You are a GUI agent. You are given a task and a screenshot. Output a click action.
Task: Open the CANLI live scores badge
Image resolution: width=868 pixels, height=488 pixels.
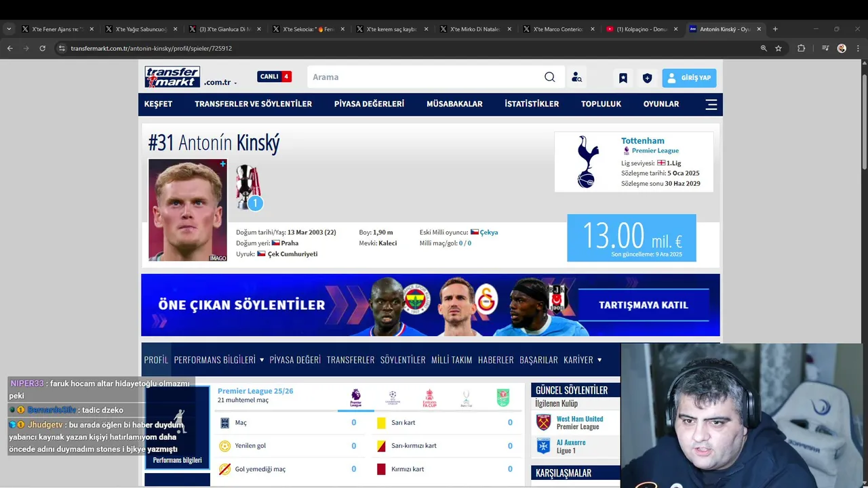click(x=274, y=77)
